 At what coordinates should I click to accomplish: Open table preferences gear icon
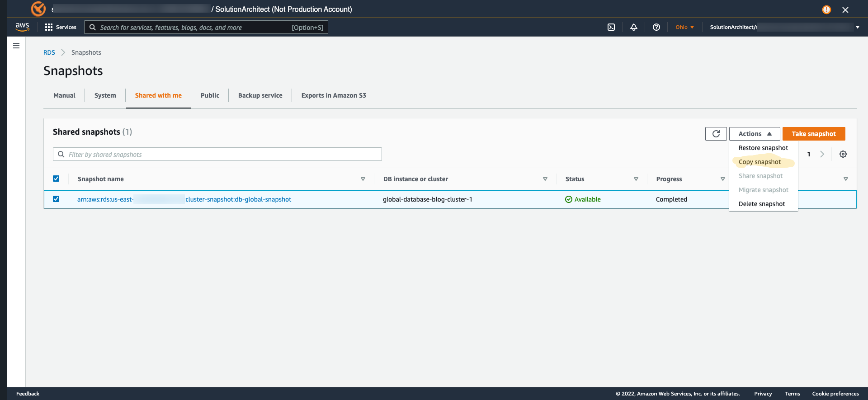pyautogui.click(x=843, y=154)
